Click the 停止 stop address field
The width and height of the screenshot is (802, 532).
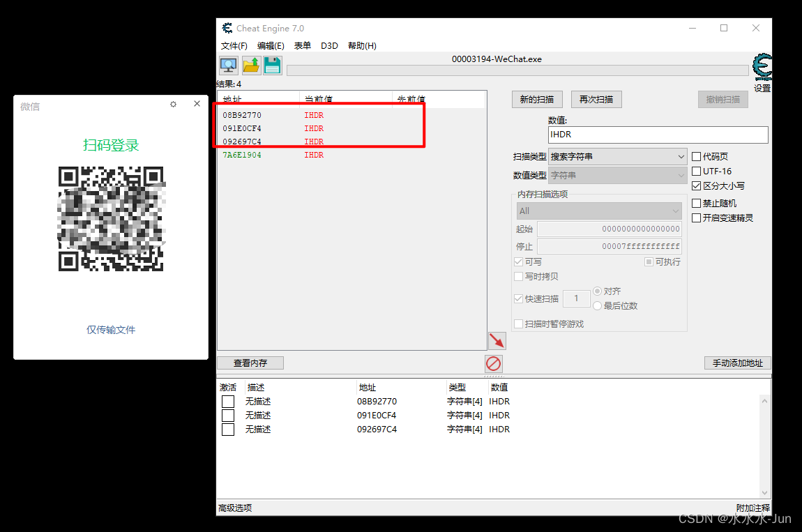610,247
